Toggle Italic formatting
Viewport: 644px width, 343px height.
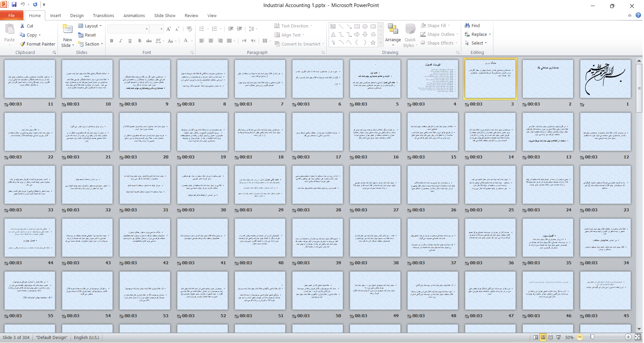[120, 41]
